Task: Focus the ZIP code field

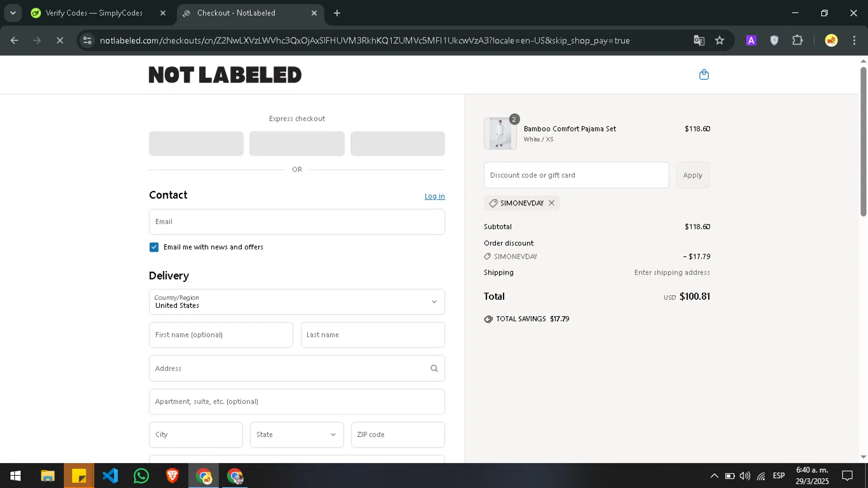Action: click(398, 435)
